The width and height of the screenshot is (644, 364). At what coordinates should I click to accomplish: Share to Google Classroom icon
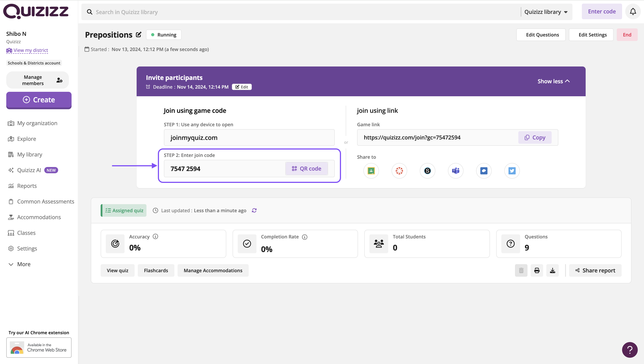click(x=371, y=171)
